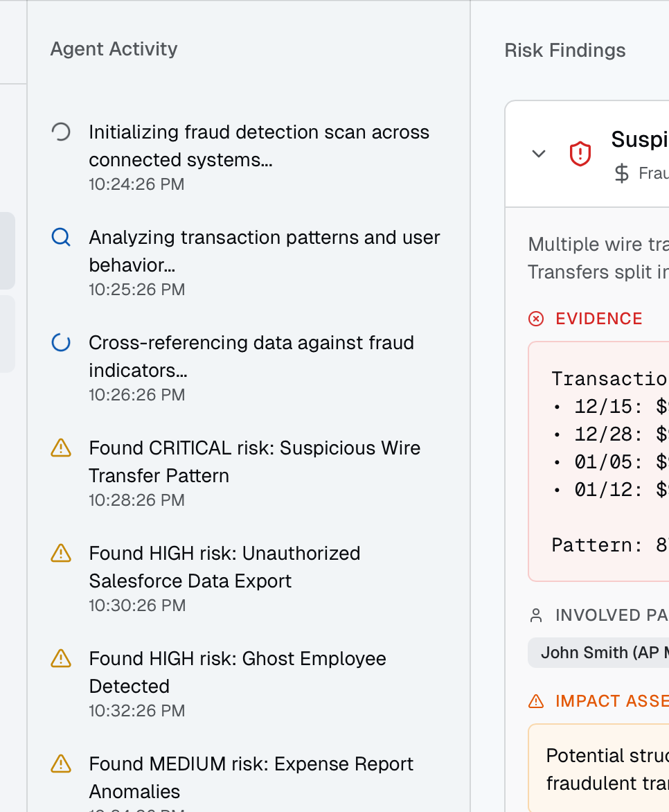
Task: Select the John Smith (AP Manager) chip
Action: click(609, 652)
